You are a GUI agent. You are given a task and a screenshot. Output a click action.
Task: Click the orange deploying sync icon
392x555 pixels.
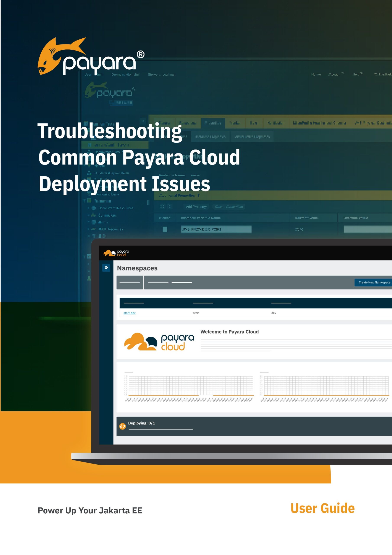coord(122,426)
